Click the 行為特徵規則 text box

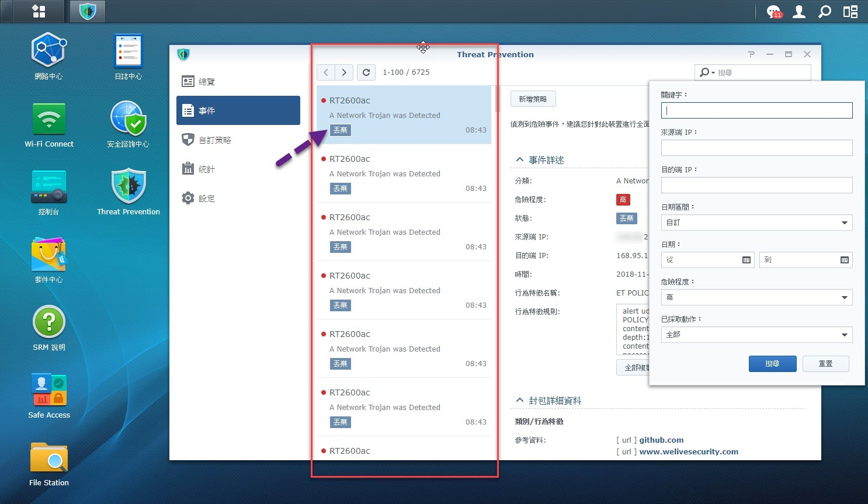633,329
